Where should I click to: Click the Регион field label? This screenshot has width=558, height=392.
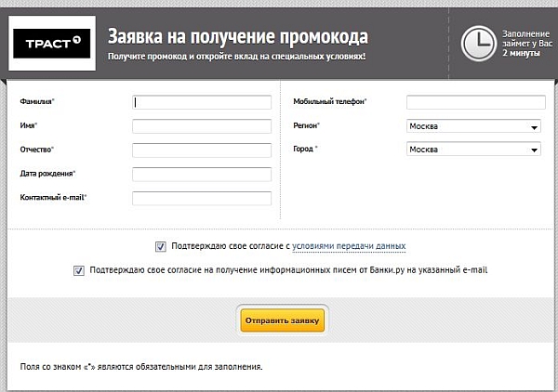pyautogui.click(x=307, y=125)
